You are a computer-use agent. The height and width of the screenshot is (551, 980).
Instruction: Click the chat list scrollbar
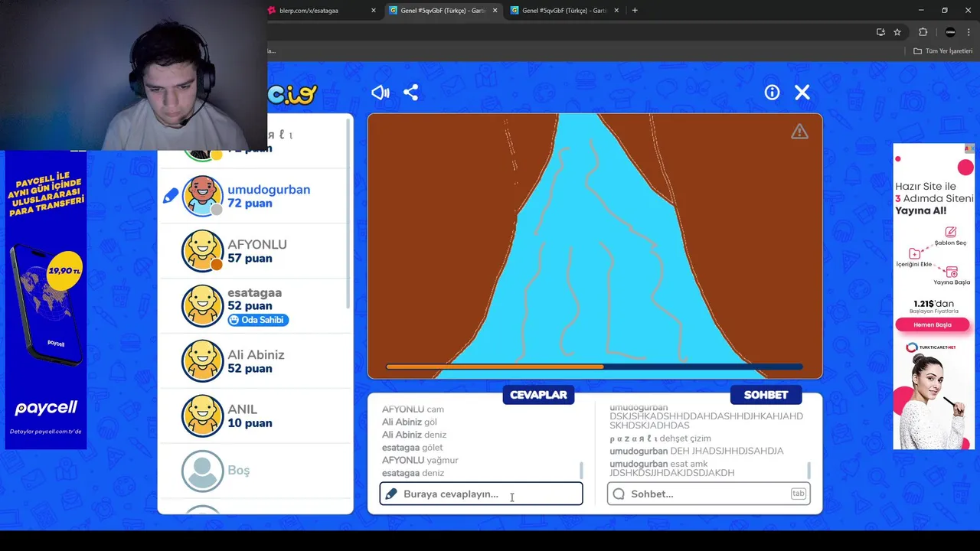coord(808,469)
